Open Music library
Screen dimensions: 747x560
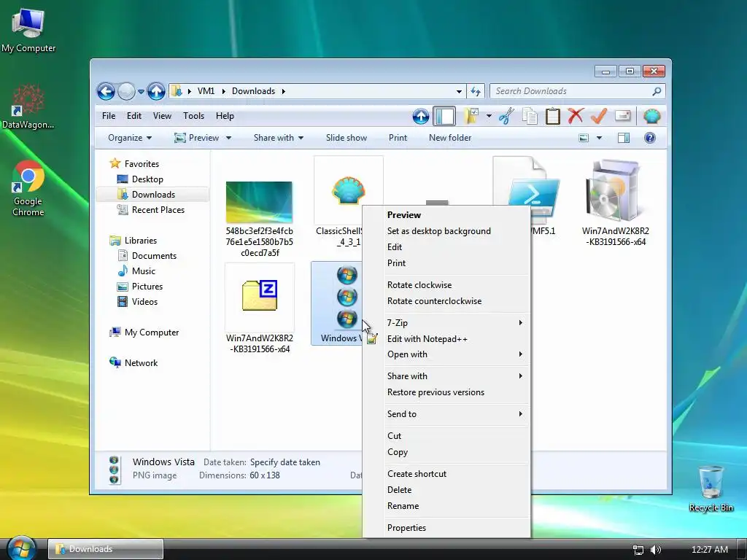(144, 271)
